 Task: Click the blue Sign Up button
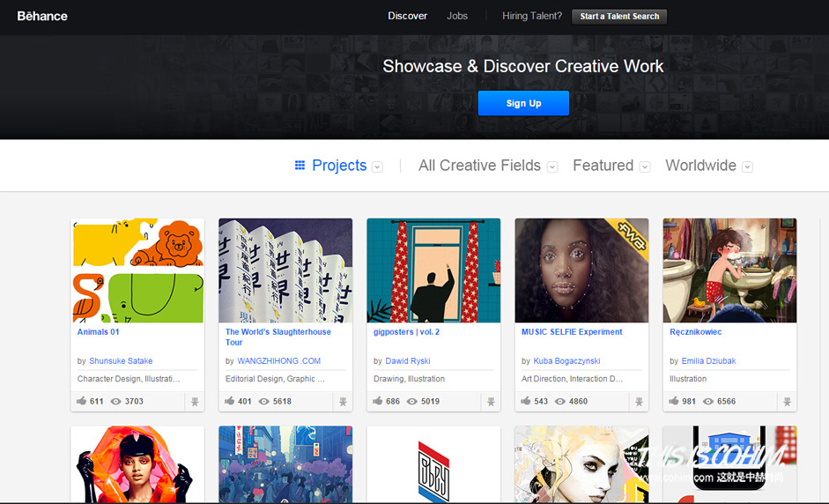tap(523, 103)
